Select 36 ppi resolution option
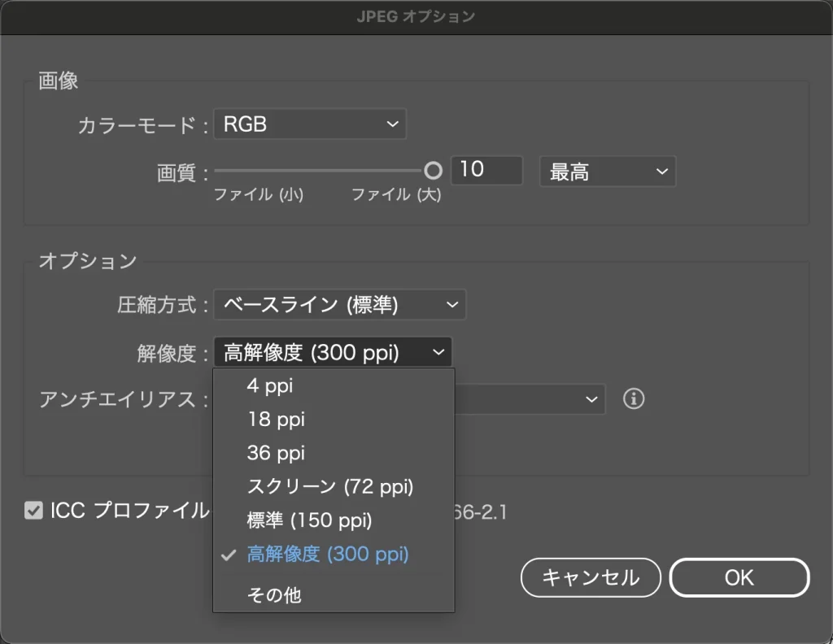Viewport: 833px width, 644px height. (x=334, y=453)
